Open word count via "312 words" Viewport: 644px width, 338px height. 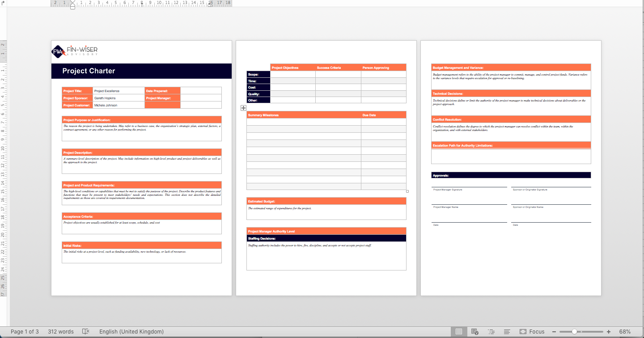[x=60, y=331]
